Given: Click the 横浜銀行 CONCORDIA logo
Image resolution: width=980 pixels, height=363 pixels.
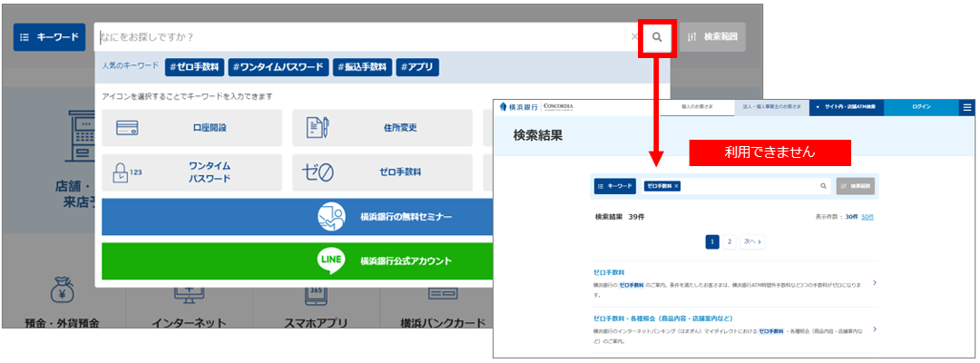Looking at the screenshot, I should tap(535, 107).
